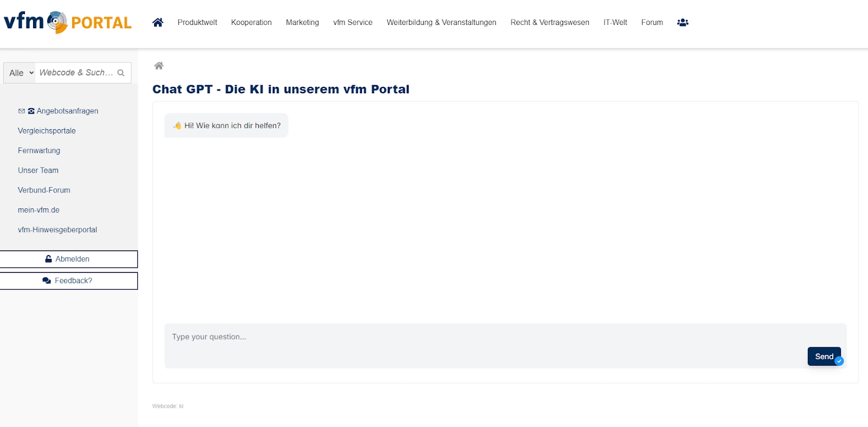The image size is (868, 427).
Task: Open the Kooperation menu
Action: [x=251, y=22]
